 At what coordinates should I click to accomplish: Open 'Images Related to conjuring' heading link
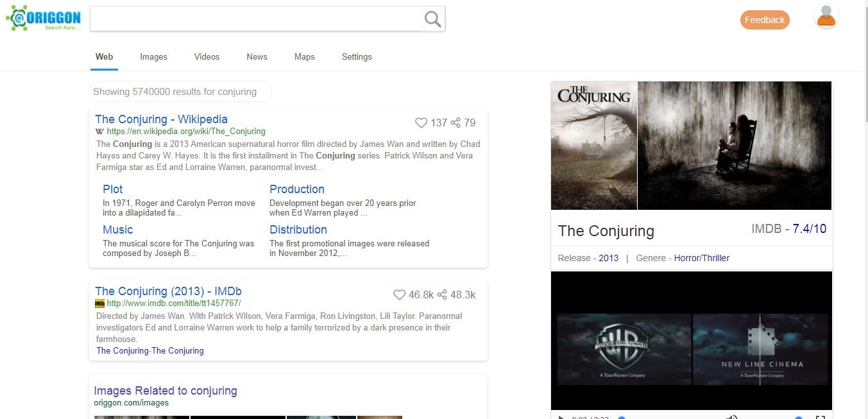click(166, 391)
